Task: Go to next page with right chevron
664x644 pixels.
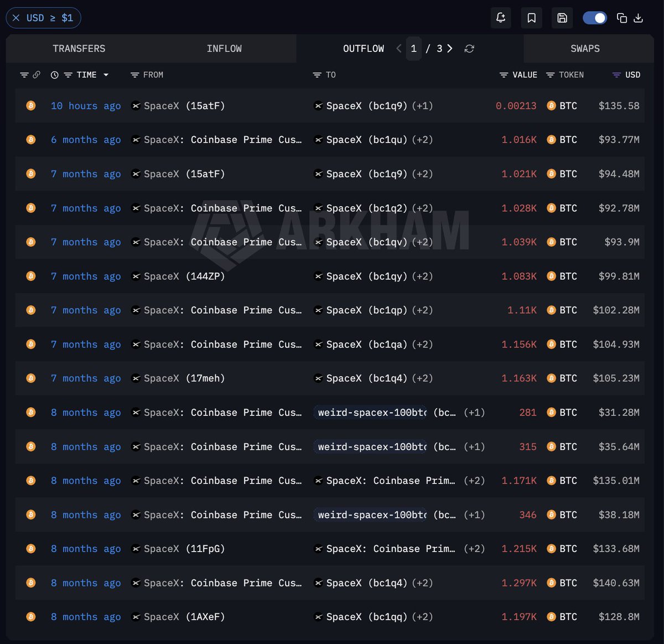Action: coord(450,49)
